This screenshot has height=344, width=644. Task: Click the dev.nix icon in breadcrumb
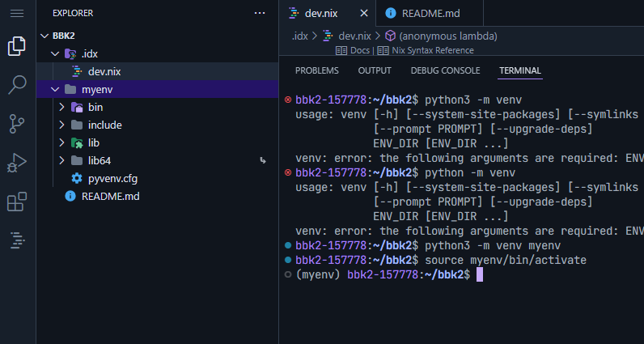tap(328, 36)
